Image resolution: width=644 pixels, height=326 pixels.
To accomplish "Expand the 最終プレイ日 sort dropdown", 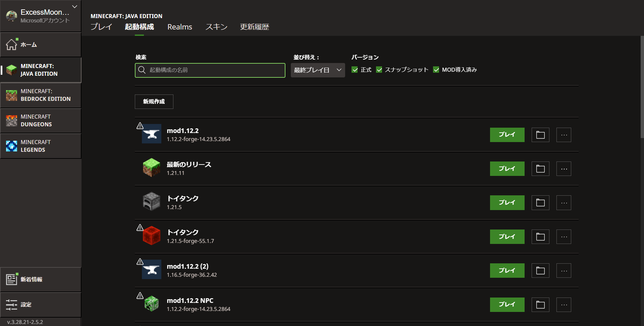I will pos(317,70).
